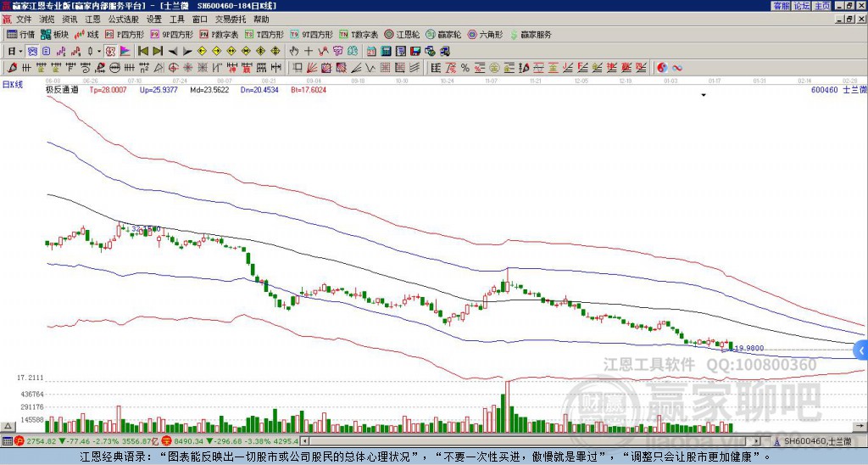This screenshot has width=868, height=465.
Task: Select the pencil drawing tool
Action: 12,68
